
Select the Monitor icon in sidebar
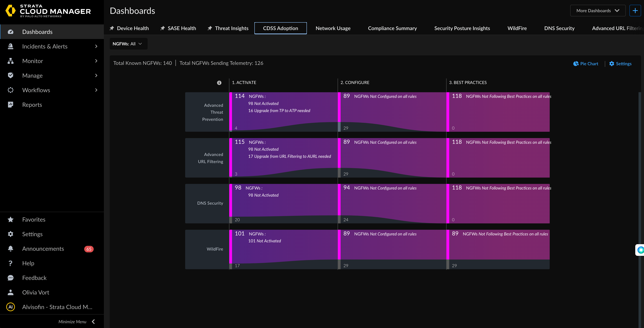tap(11, 61)
